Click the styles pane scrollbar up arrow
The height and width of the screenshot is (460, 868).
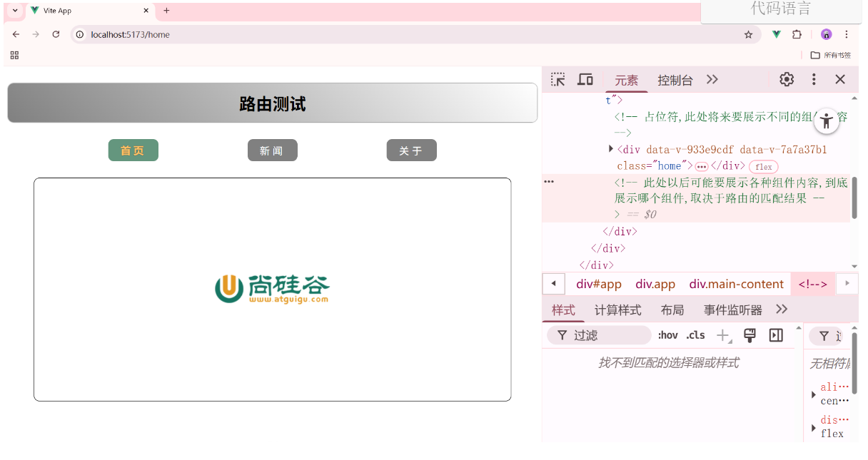(x=798, y=328)
